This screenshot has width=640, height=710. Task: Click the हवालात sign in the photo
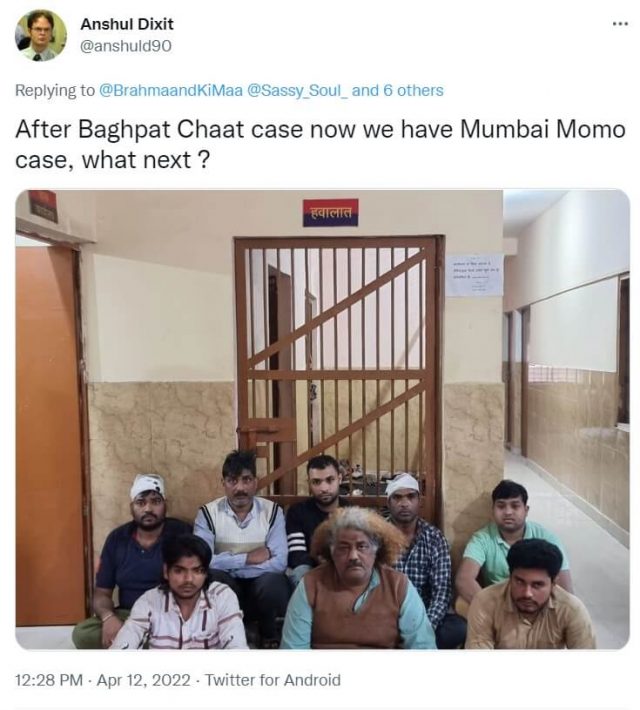(x=331, y=212)
